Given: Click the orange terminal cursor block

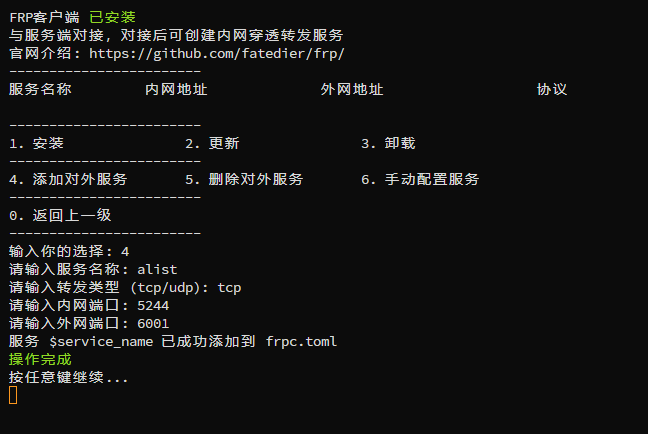Looking at the screenshot, I should [x=13, y=395].
